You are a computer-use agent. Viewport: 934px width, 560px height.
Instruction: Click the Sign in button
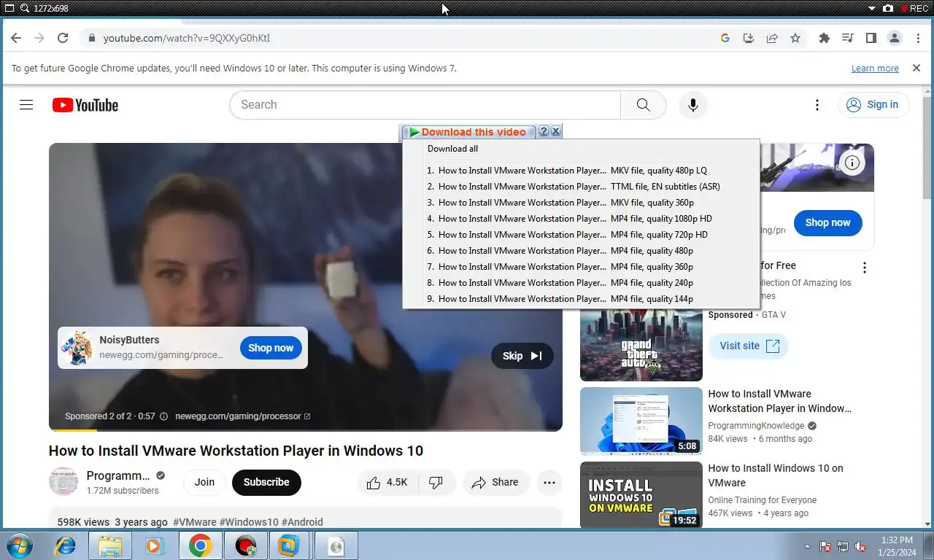[x=873, y=105]
